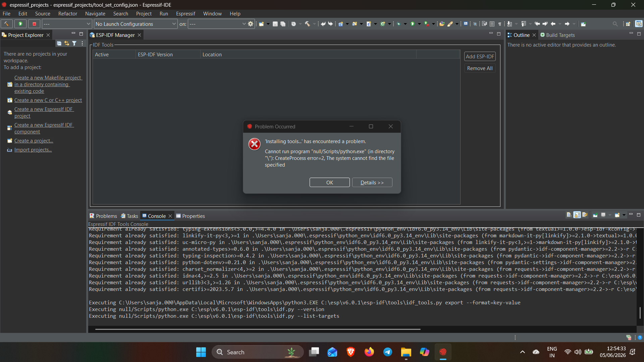
Task: Expand the New wizard dropdown arrow
Action: pos(268,24)
